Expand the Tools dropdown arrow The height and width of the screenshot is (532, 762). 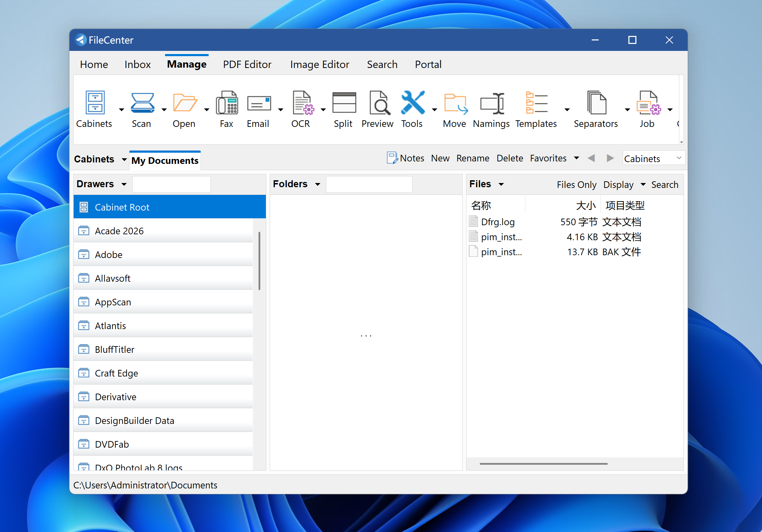(434, 109)
